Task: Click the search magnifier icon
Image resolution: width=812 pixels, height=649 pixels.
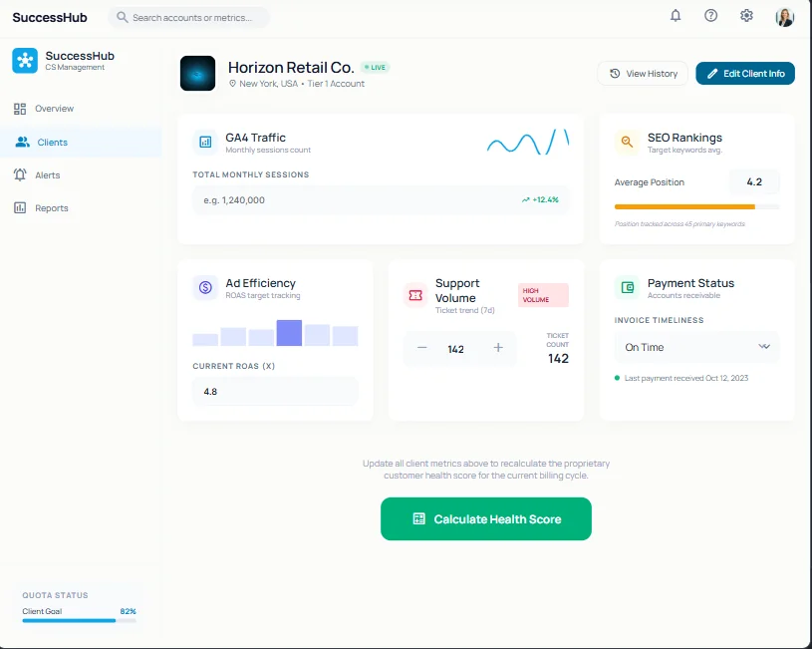Action: coord(123,18)
